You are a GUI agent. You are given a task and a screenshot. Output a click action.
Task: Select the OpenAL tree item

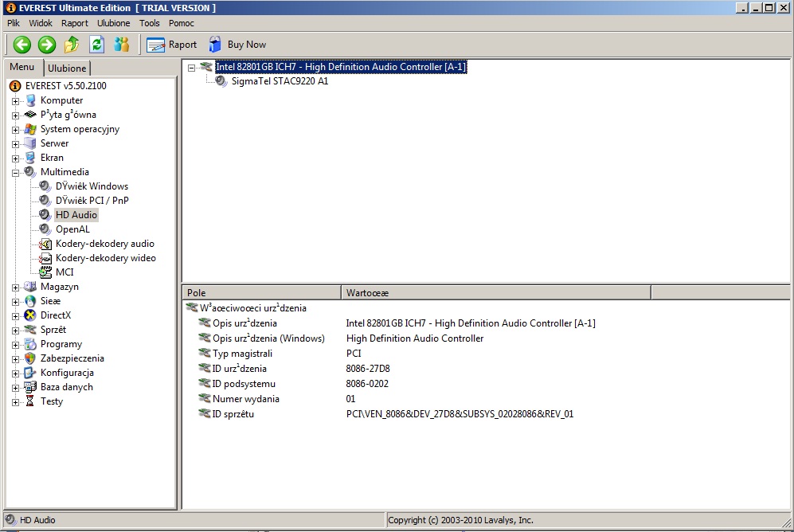click(x=72, y=229)
